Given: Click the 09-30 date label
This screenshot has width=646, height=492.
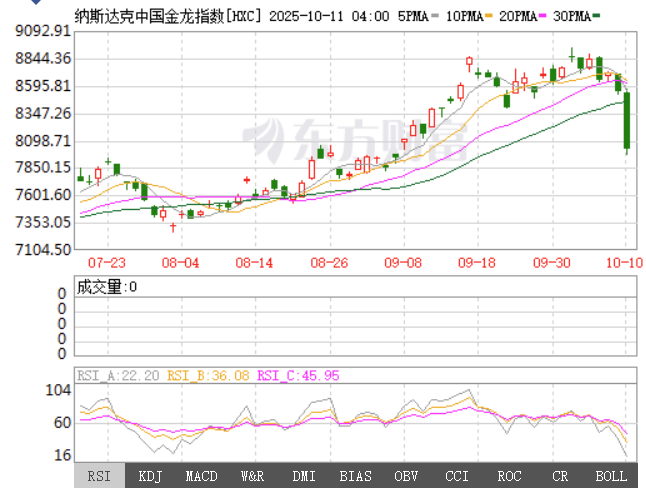Looking at the screenshot, I should tap(552, 263).
